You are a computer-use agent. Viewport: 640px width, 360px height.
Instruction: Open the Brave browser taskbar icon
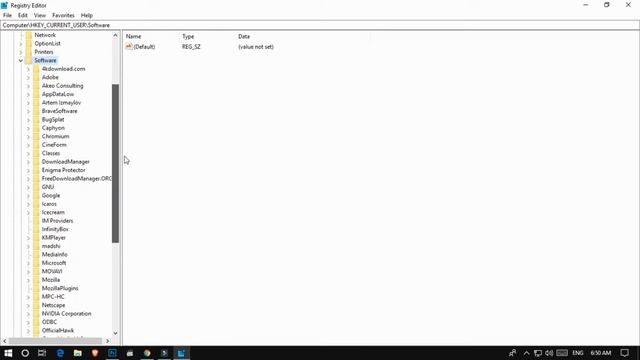point(95,353)
